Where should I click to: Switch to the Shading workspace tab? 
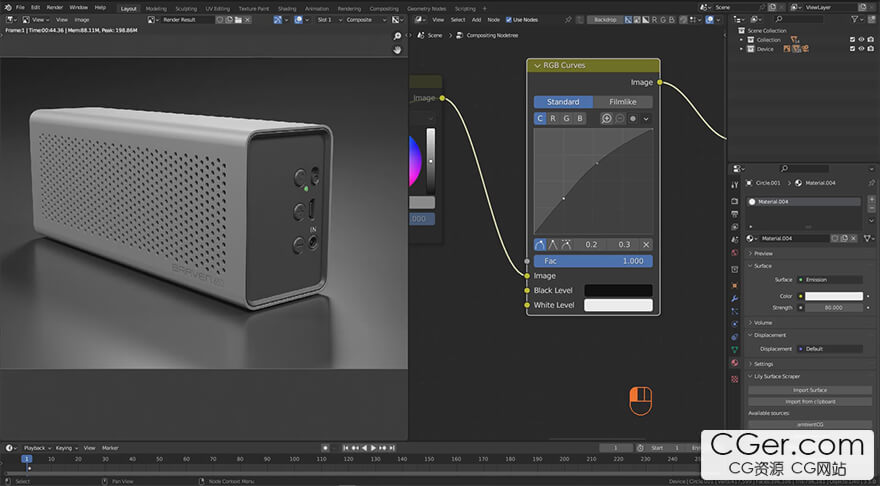click(x=287, y=9)
